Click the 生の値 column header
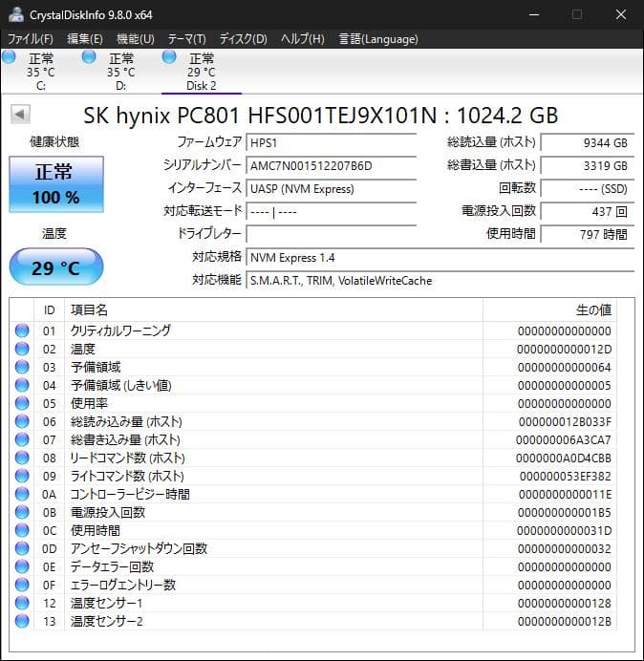 [x=549, y=310]
